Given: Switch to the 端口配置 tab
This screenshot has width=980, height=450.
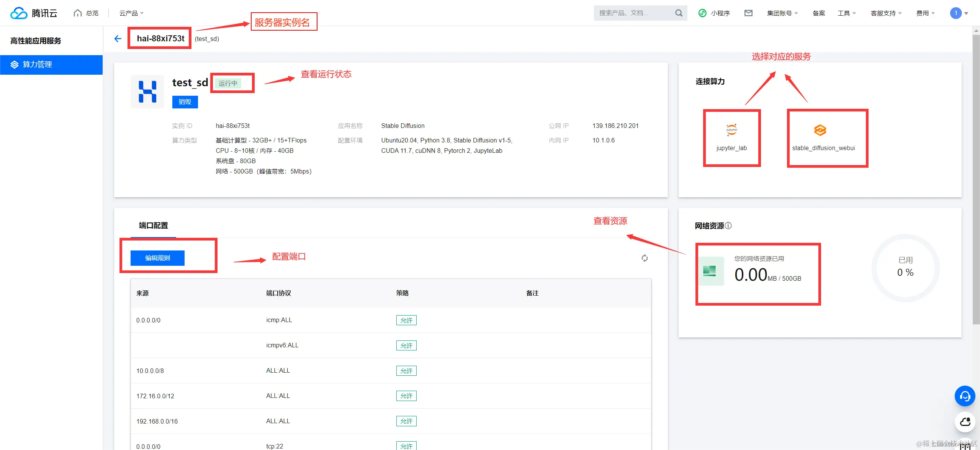Looking at the screenshot, I should [x=153, y=226].
